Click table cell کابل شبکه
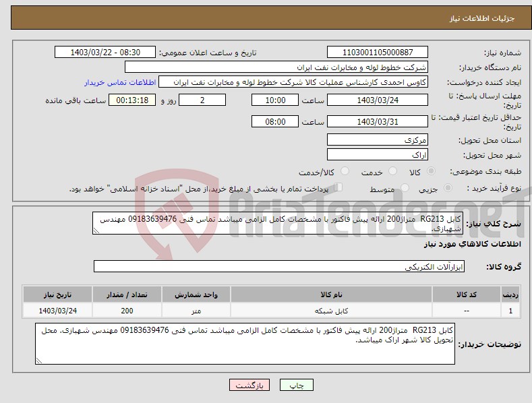Screen dimensions: 532x403 [331, 311]
